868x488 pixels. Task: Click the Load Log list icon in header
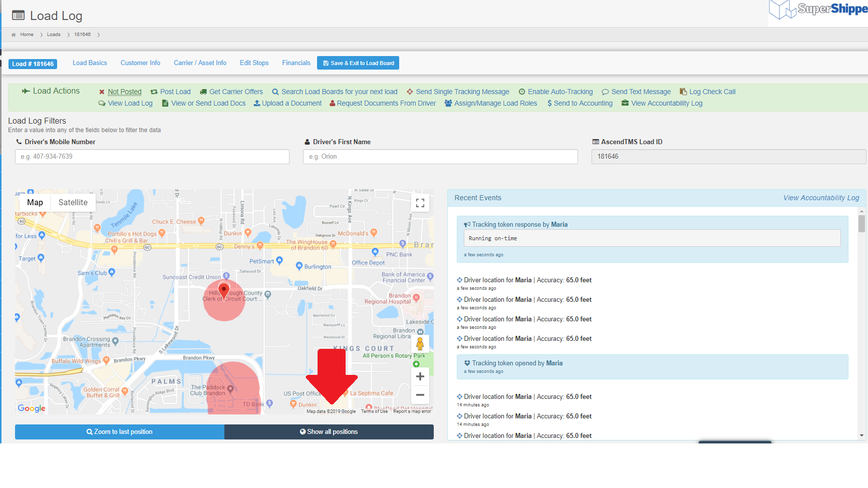click(x=18, y=16)
